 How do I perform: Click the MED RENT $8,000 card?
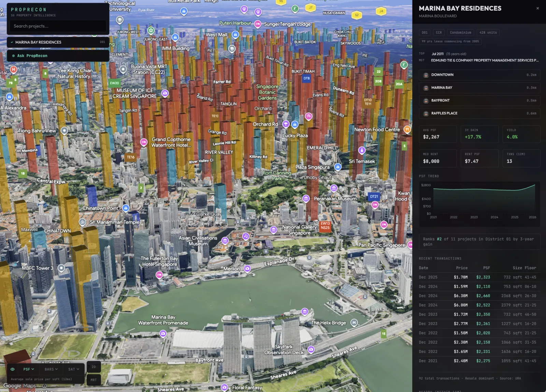(x=438, y=158)
